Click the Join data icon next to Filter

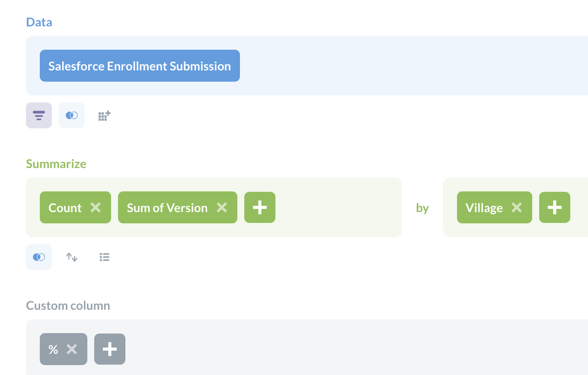pyautogui.click(x=71, y=115)
